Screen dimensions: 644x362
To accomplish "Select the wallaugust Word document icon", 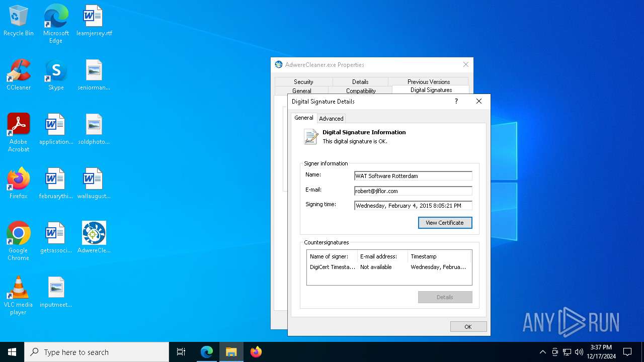I will pos(94,184).
